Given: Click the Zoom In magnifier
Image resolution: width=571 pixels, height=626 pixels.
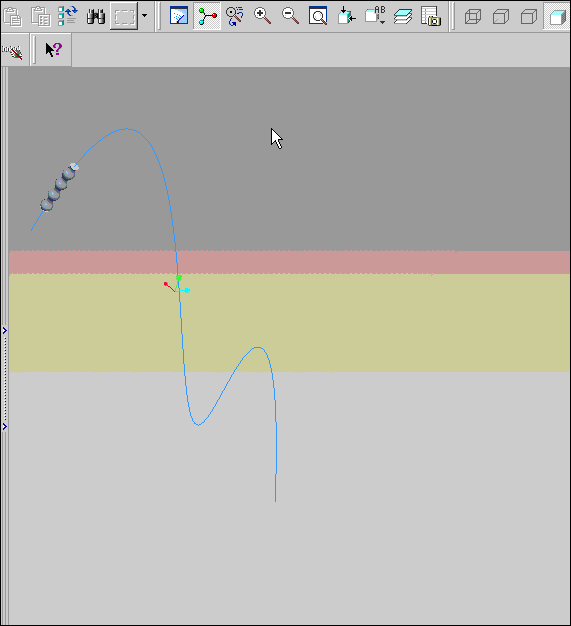Looking at the screenshot, I should [x=262, y=16].
